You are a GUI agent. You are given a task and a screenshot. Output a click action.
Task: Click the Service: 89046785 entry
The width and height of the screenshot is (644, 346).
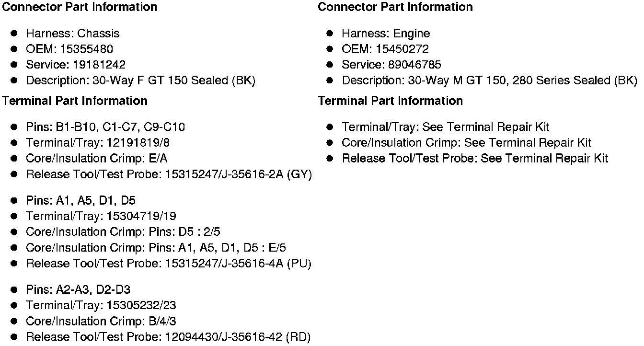coord(391,65)
